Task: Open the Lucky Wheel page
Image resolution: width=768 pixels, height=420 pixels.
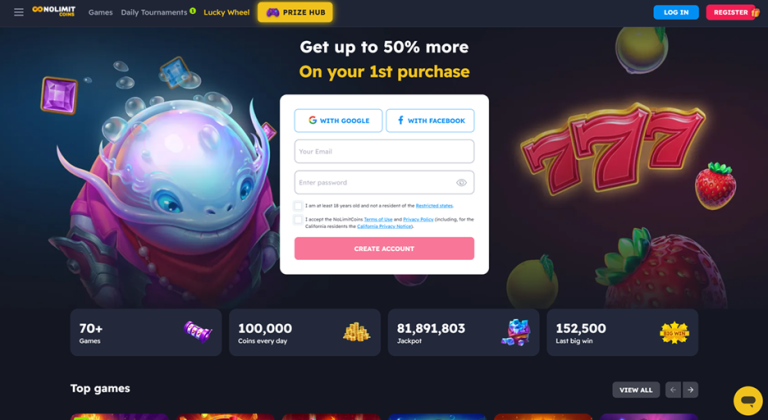Action: click(x=226, y=12)
